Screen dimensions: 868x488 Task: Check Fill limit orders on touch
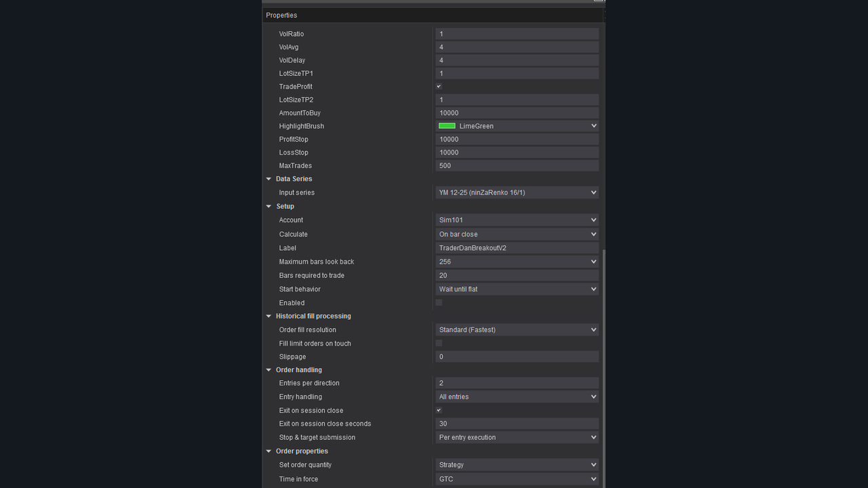click(439, 344)
